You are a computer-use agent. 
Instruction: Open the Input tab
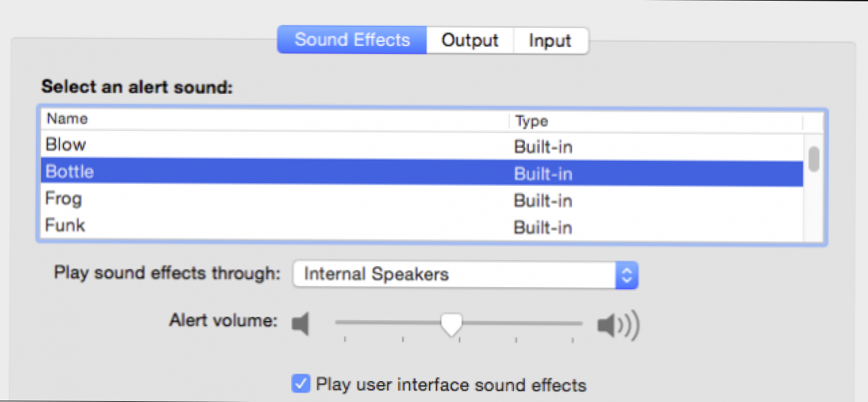click(x=550, y=40)
